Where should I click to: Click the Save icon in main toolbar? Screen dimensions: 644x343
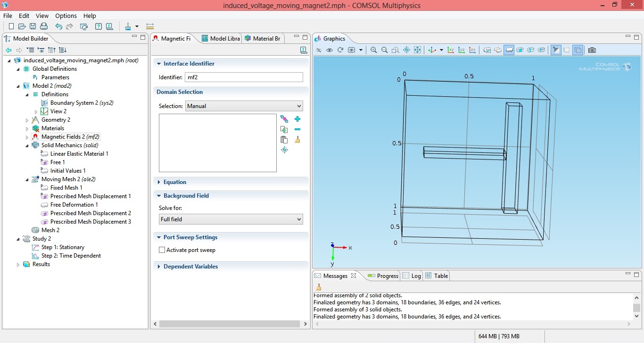pos(33,26)
